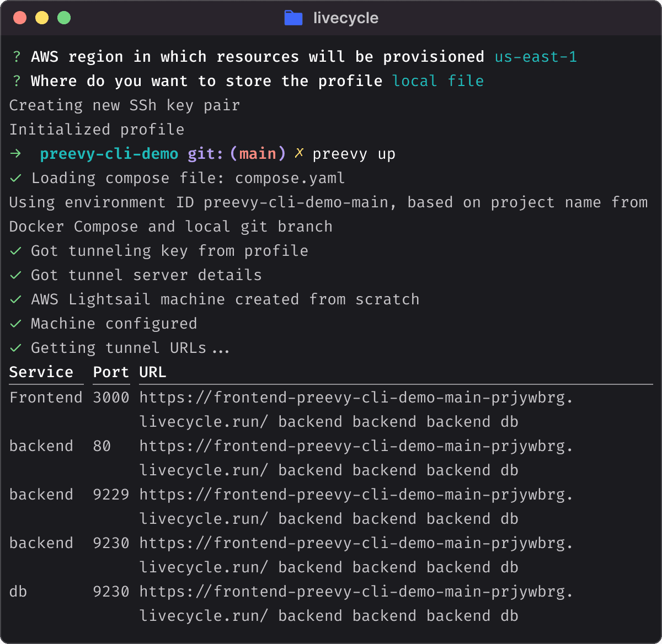Click the yellow X dirty-state marker
The height and width of the screenshot is (644, 662).
coord(299,154)
